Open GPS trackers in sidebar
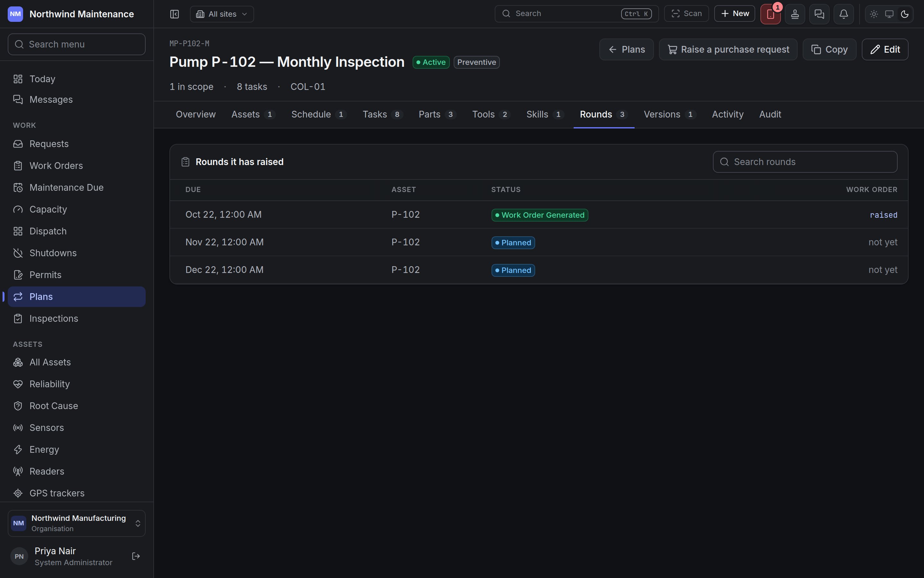The width and height of the screenshot is (924, 578). point(76,493)
